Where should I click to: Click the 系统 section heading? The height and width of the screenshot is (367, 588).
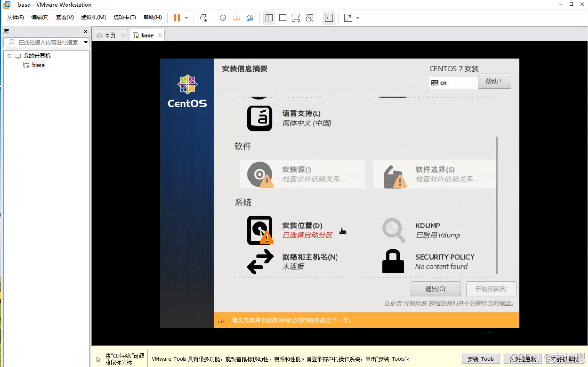pyautogui.click(x=243, y=202)
